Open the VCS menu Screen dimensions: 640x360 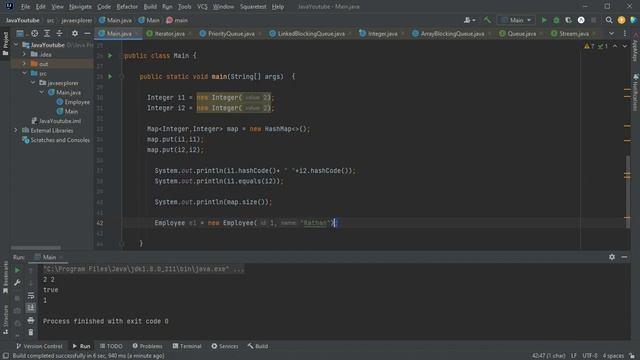[x=202, y=7]
